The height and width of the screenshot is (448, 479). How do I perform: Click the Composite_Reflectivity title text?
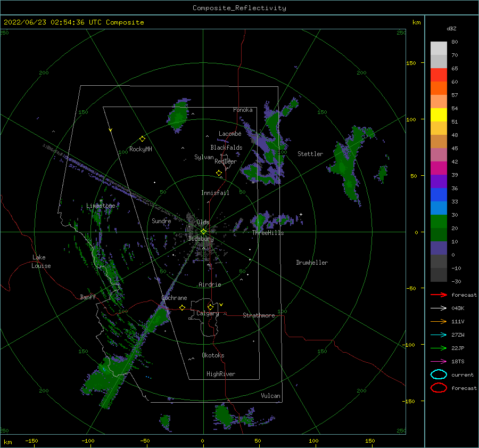[240, 8]
